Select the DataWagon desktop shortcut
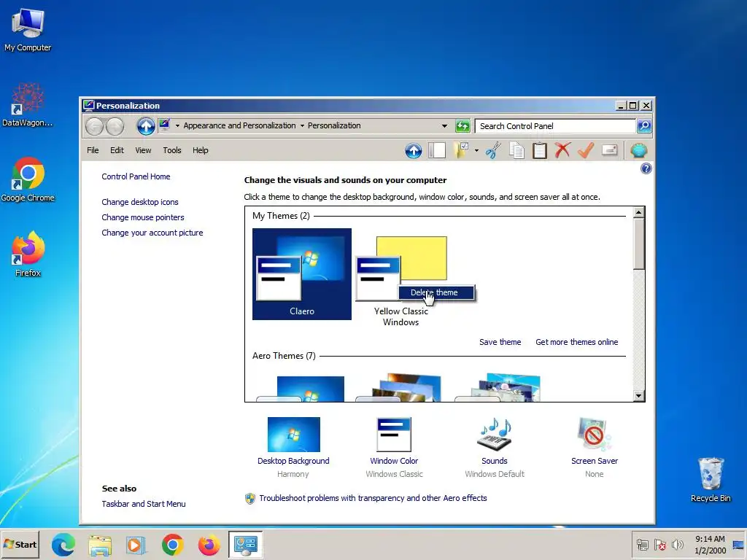 [28, 105]
